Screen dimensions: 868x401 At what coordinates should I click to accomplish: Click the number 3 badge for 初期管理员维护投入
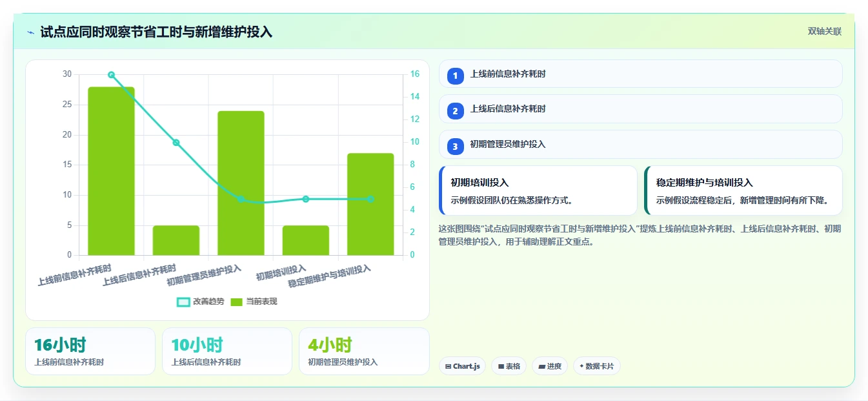(x=455, y=147)
